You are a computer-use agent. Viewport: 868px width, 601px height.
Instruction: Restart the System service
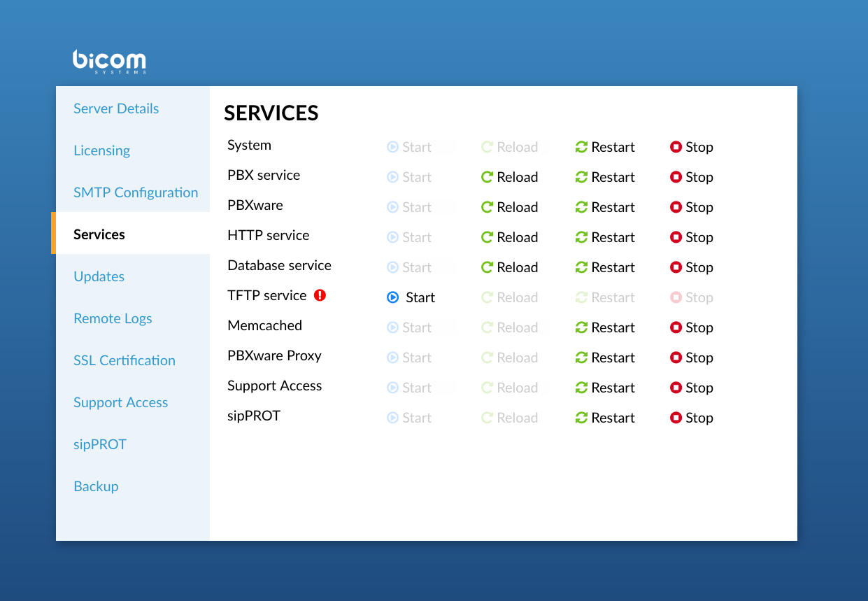(605, 147)
